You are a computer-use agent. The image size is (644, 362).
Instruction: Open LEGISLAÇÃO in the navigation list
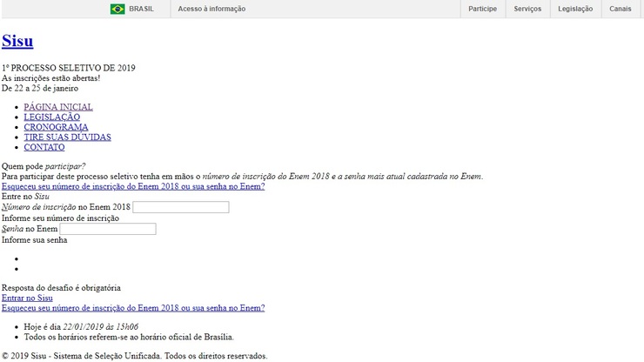51,117
